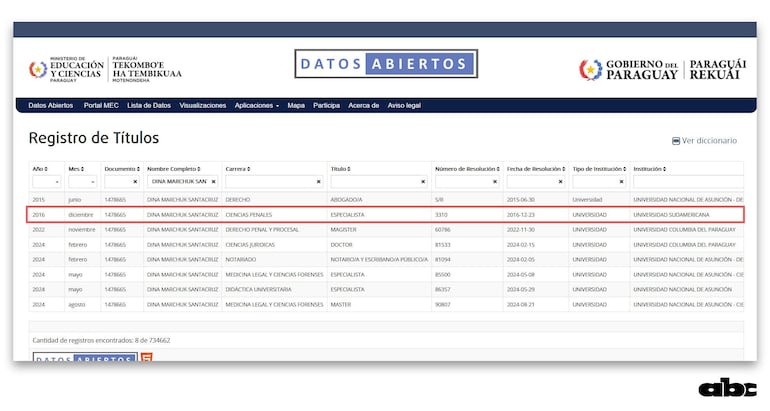Screen dimensions: 770x411
Task: Click the Datos Abiertos banner logo
Action: 386,64
